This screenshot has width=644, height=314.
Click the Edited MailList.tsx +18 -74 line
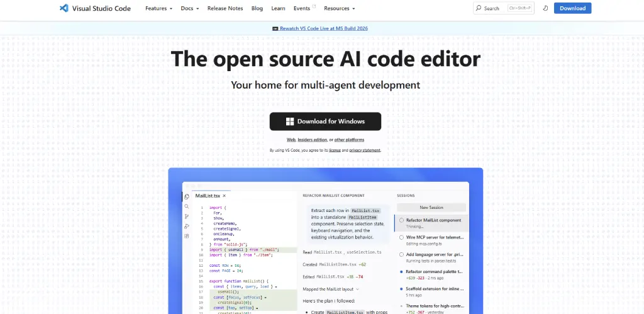pos(333,277)
